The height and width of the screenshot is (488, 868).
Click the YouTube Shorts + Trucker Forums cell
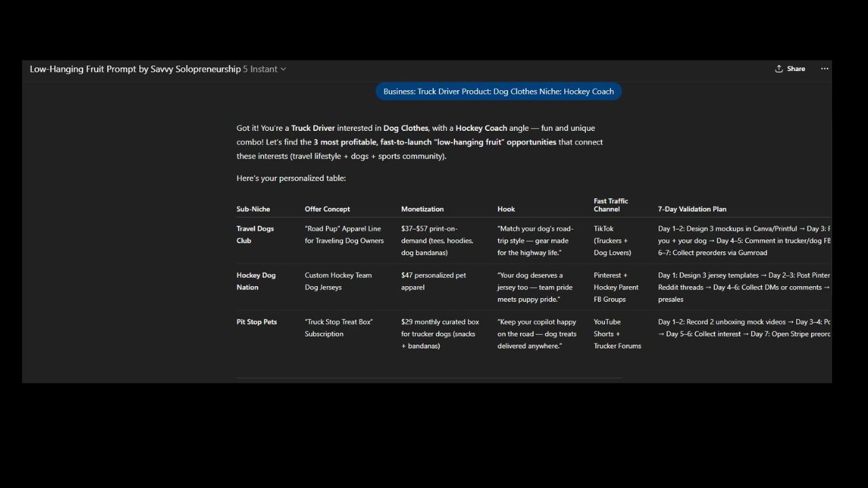[x=617, y=333]
